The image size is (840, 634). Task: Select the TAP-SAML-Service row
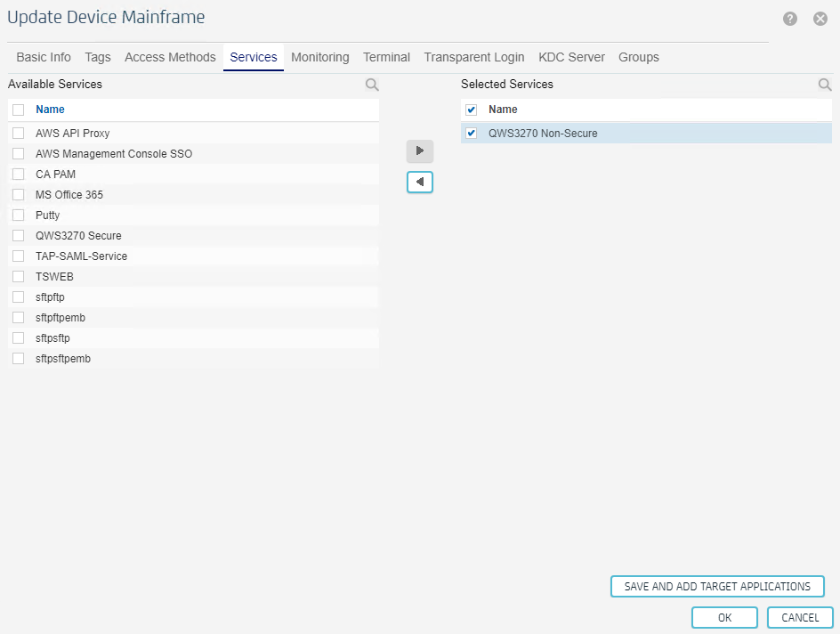coord(81,256)
